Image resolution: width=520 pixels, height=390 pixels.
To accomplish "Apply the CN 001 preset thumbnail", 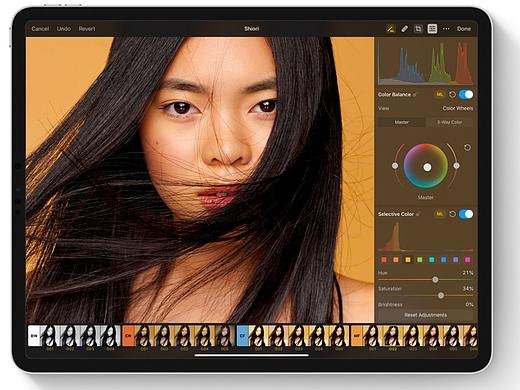I will 144,337.
